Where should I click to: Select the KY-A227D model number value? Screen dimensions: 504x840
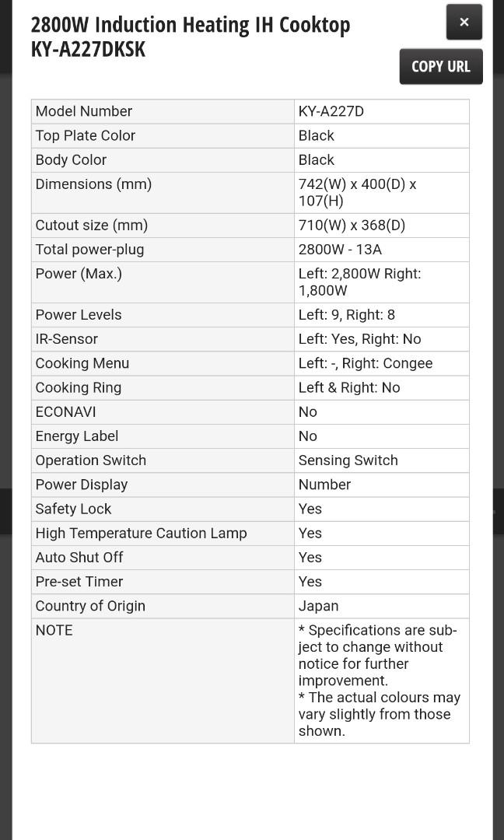click(x=331, y=111)
